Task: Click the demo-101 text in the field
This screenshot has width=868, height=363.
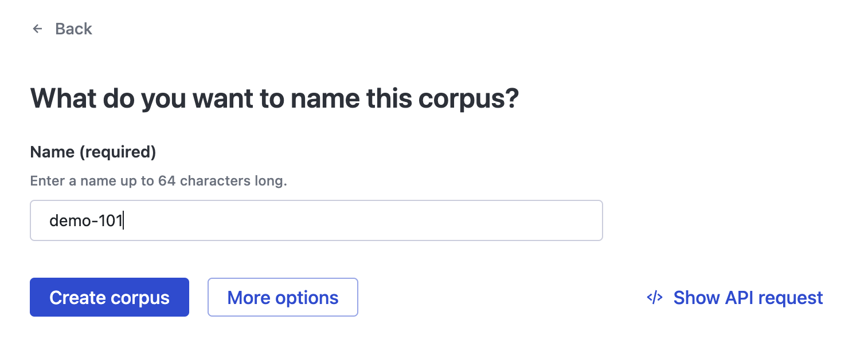Action: pos(86,220)
